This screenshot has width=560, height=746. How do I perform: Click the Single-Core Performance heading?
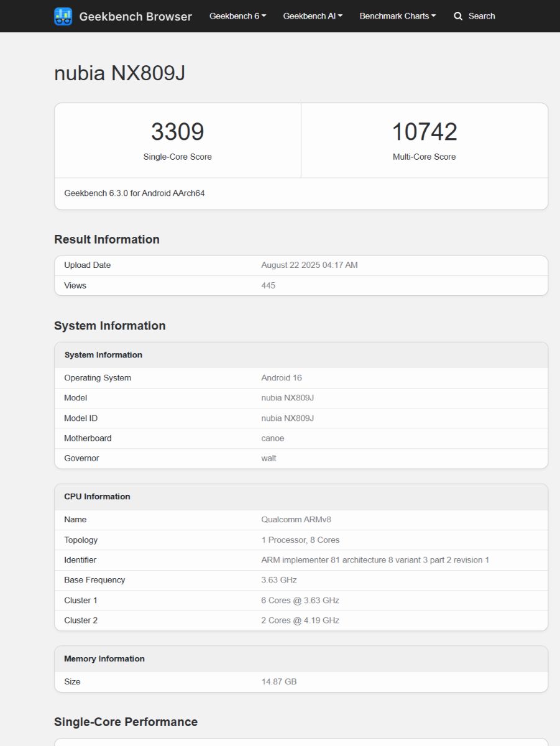coord(126,722)
